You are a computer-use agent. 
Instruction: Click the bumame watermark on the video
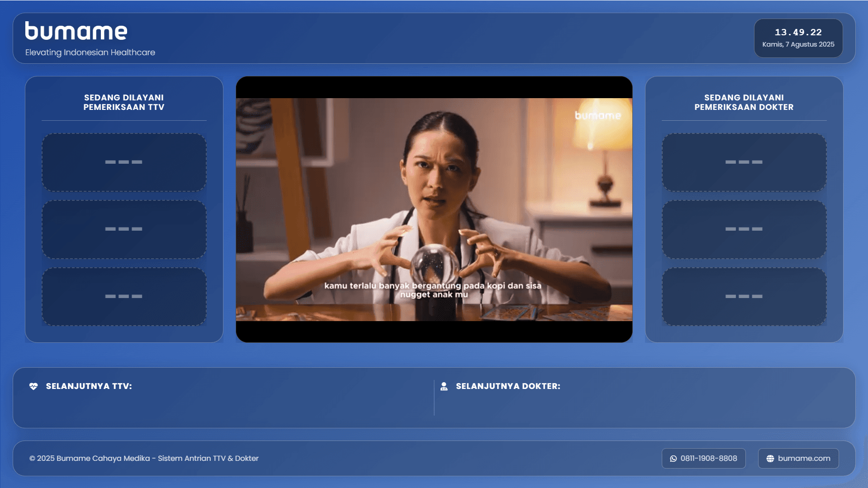(x=598, y=115)
